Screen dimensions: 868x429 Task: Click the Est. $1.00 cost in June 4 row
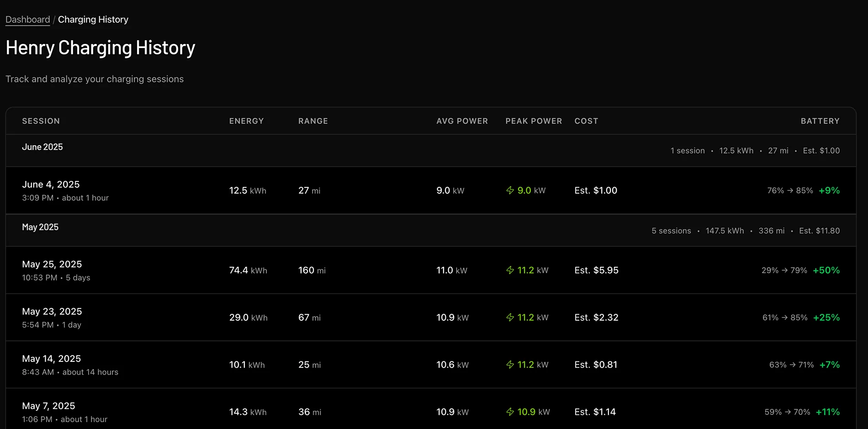[596, 191]
